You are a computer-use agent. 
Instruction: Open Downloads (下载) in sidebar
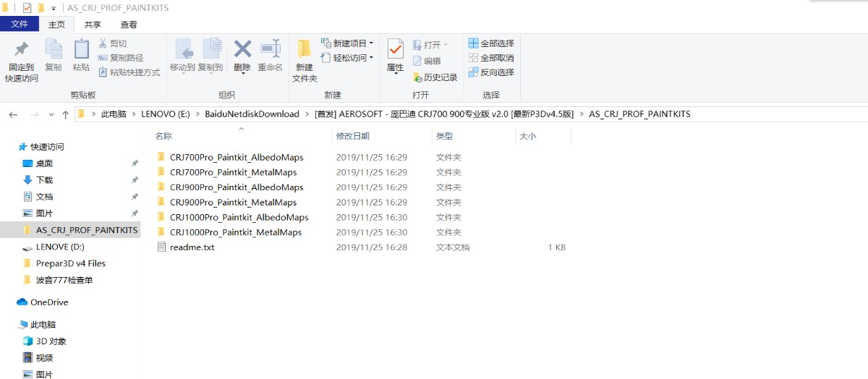pyautogui.click(x=44, y=180)
